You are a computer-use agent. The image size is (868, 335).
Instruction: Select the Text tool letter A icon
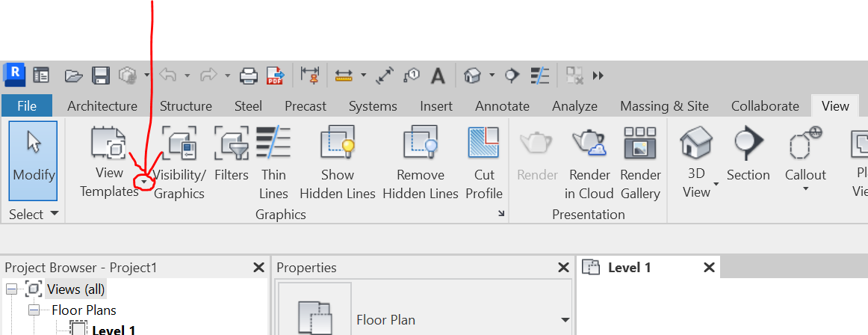click(x=438, y=76)
